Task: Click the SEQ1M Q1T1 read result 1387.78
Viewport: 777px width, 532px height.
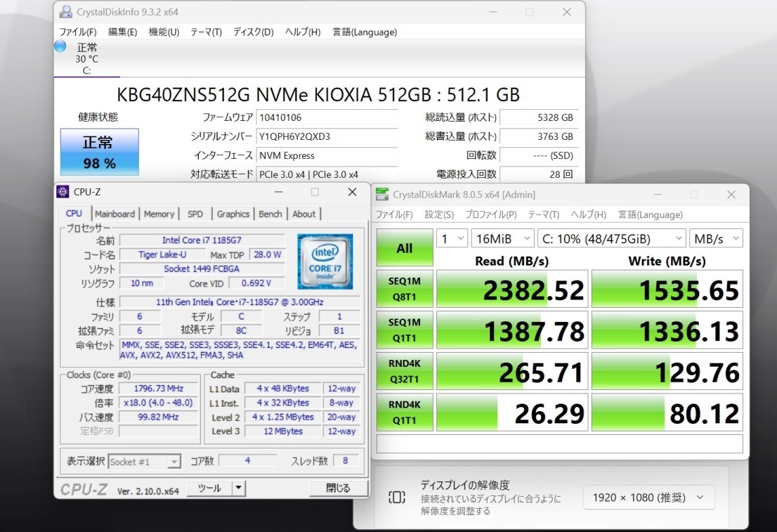Action: (512, 330)
